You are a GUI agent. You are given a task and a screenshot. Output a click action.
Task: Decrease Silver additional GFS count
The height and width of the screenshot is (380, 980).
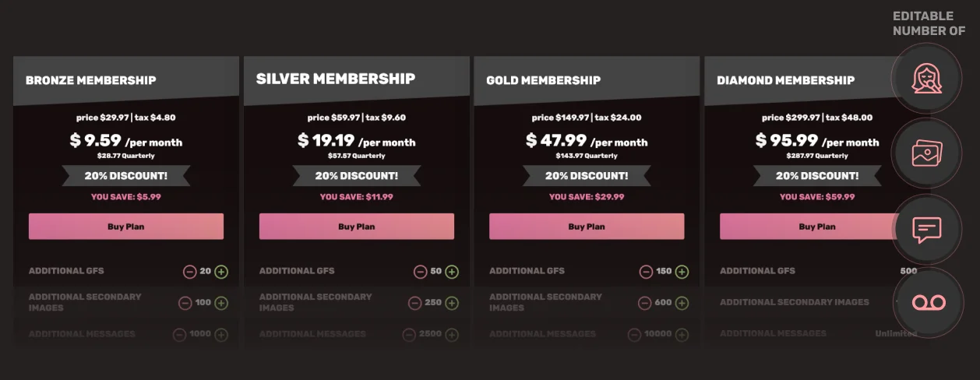[x=420, y=272]
